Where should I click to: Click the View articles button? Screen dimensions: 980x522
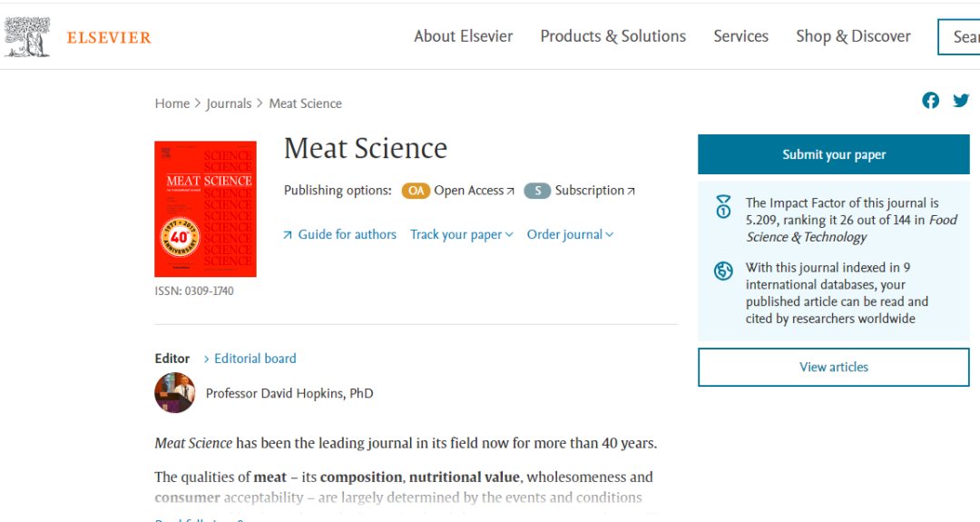click(833, 368)
